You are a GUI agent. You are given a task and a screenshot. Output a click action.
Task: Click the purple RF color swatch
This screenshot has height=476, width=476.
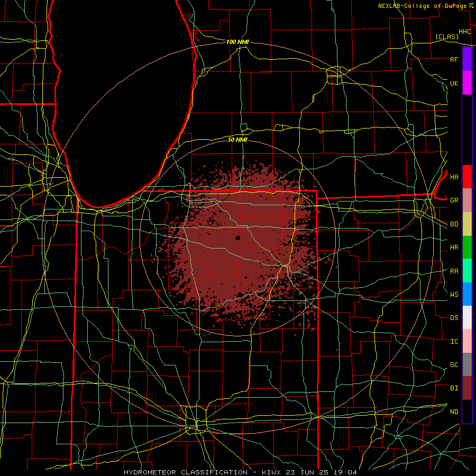pos(467,59)
